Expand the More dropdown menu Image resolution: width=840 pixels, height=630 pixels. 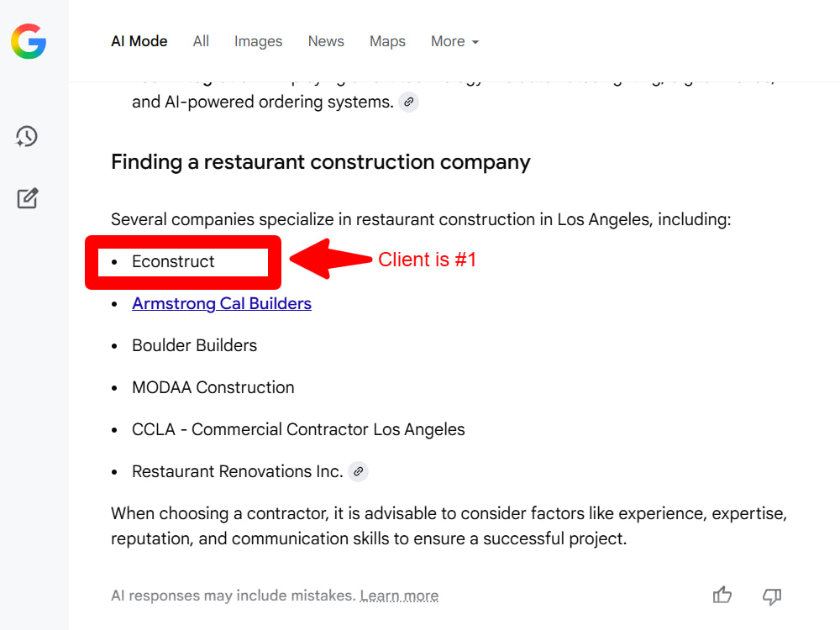pyautogui.click(x=454, y=41)
